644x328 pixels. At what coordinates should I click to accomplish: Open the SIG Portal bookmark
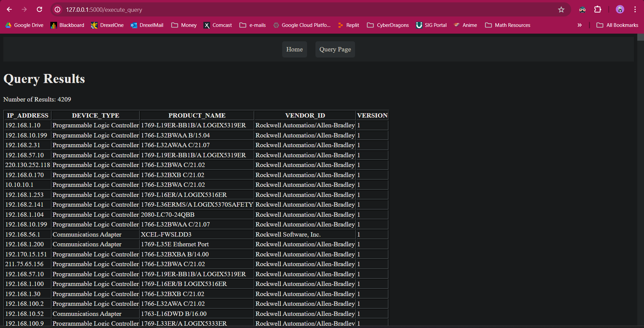pos(432,25)
